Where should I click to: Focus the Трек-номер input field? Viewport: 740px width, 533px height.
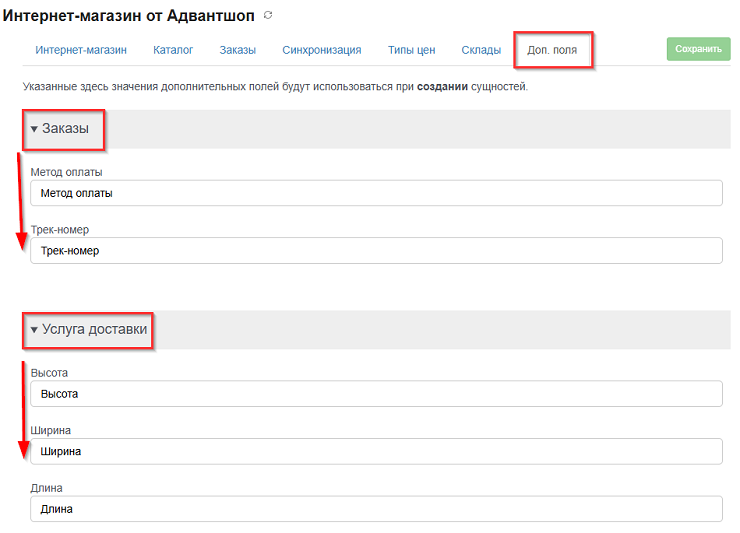(x=376, y=251)
